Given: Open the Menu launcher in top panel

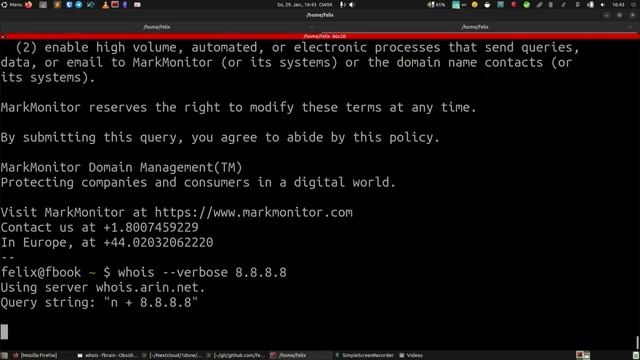Looking at the screenshot, I should coord(12,4).
